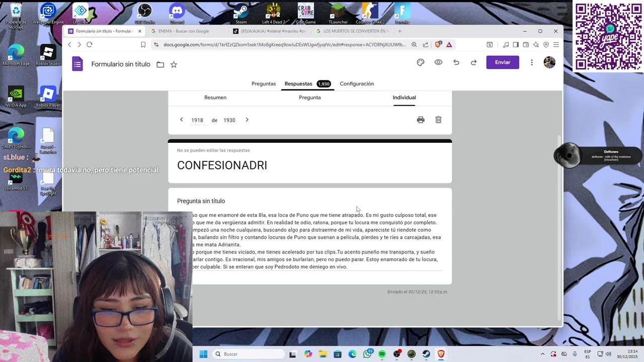
Task: Print the individual response
Action: coord(421,120)
